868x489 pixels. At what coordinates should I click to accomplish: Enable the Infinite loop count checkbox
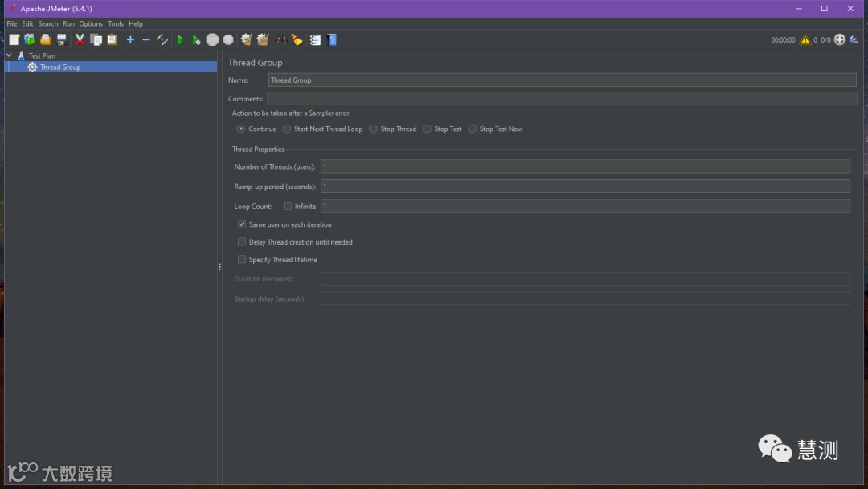288,206
